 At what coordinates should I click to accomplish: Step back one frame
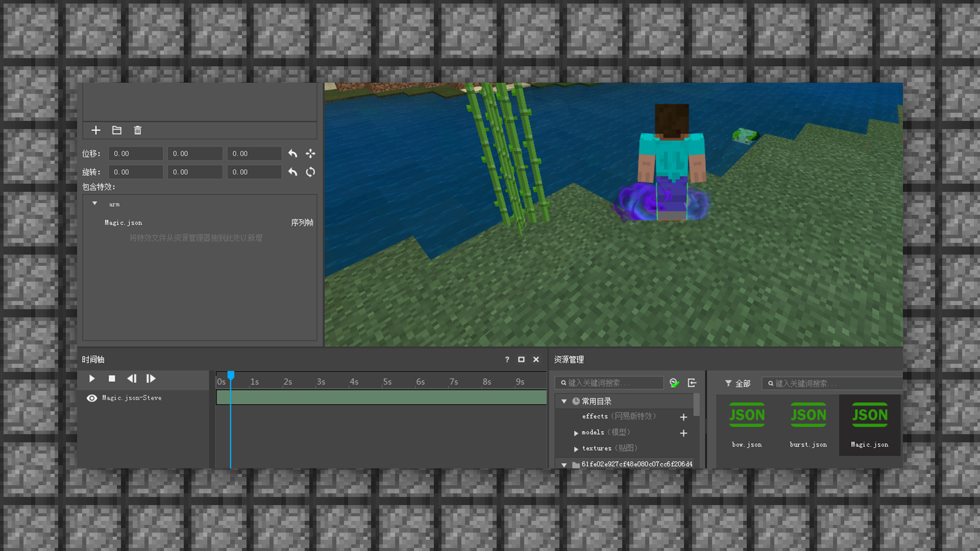click(132, 379)
